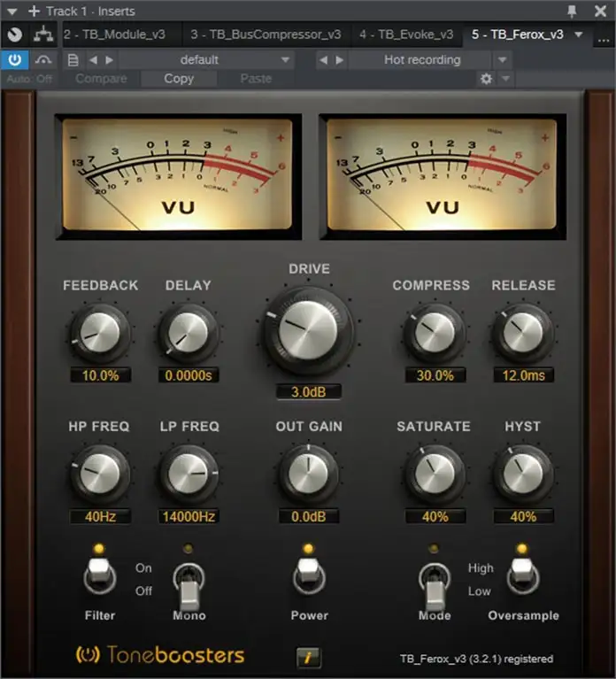Toggle the Oversample switch
616x679 pixels.
523,576
